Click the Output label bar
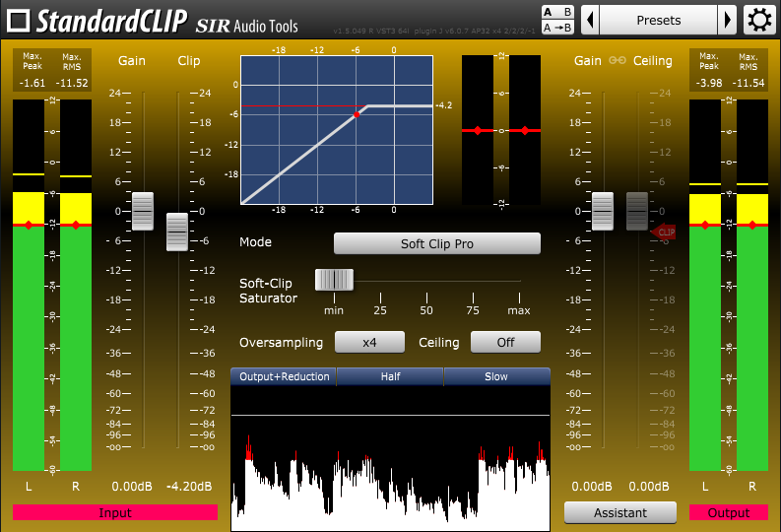The width and height of the screenshot is (781, 532). [729, 512]
